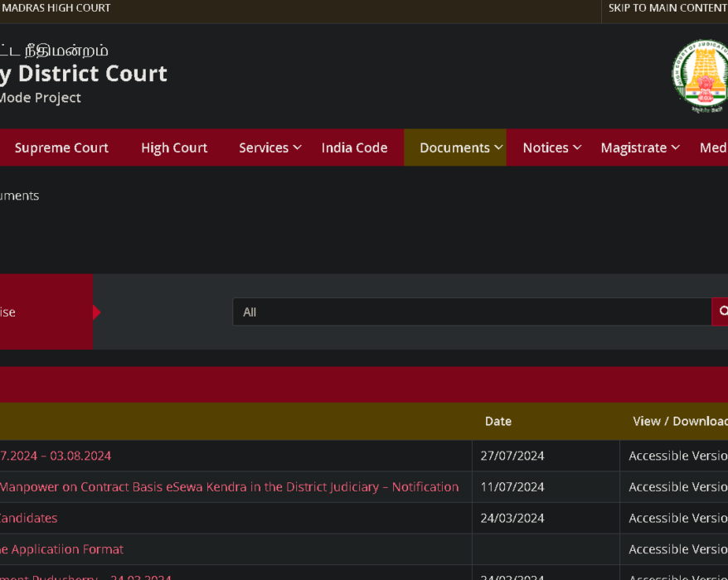Click the Date column header
728x580 pixels.
pos(498,421)
